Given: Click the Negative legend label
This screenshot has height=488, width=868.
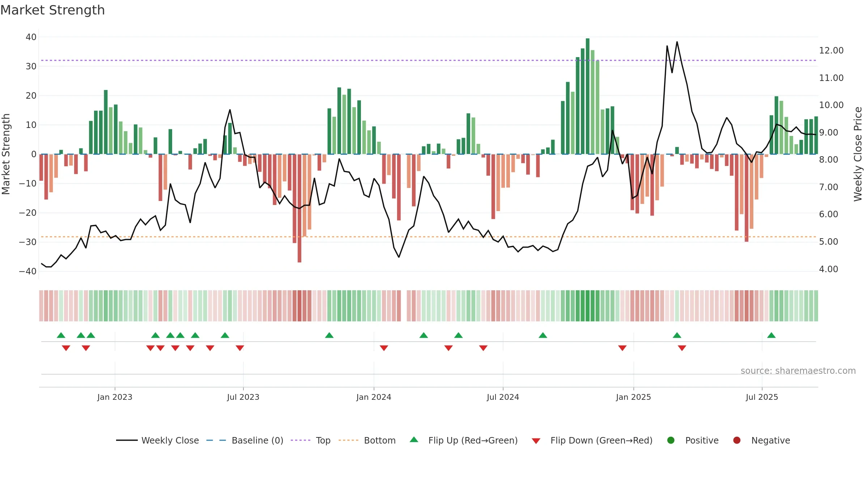Looking at the screenshot, I should pyautogui.click(x=770, y=440).
